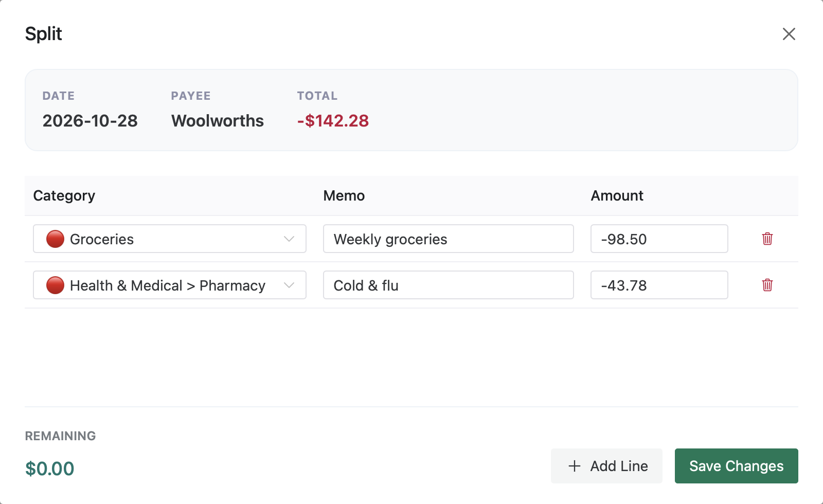
Task: Add a new split line
Action: 606,466
